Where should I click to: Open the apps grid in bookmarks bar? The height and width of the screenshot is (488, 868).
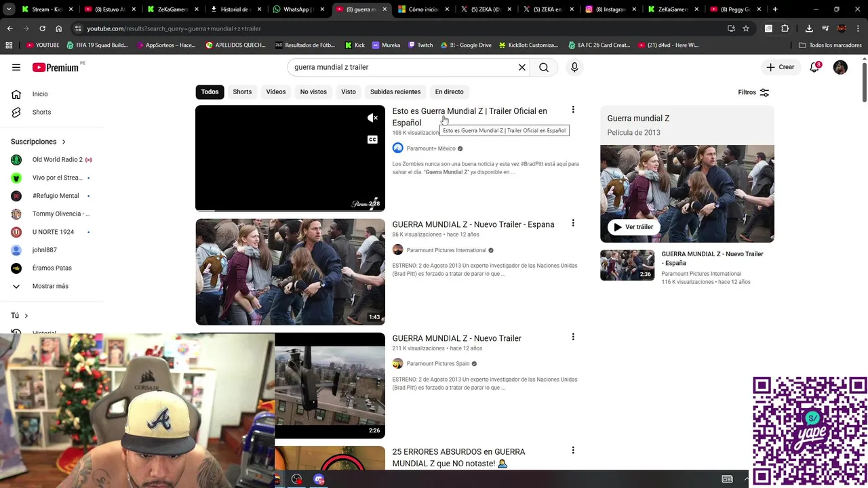[x=9, y=45]
